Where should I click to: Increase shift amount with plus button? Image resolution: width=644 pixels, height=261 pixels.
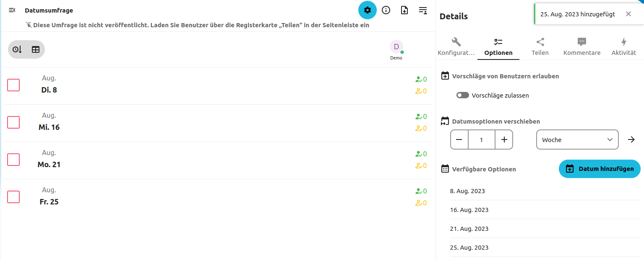click(504, 140)
